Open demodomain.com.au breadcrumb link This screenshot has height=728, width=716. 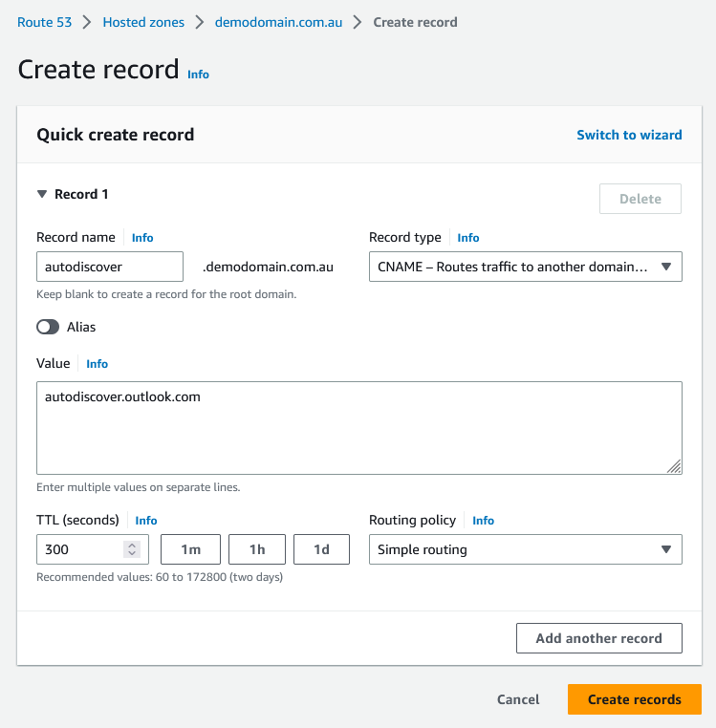[x=278, y=22]
